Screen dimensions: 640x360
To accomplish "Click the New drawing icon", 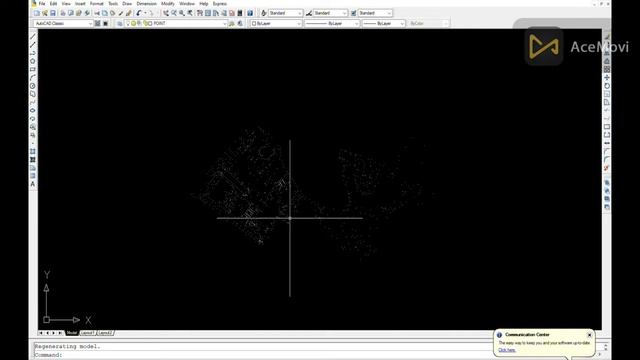I will tap(37, 13).
